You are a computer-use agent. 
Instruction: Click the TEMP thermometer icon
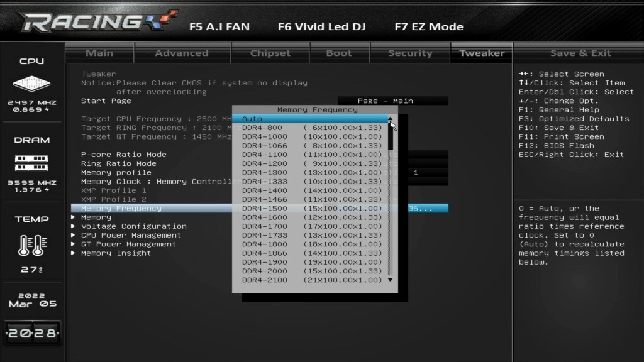[31, 246]
